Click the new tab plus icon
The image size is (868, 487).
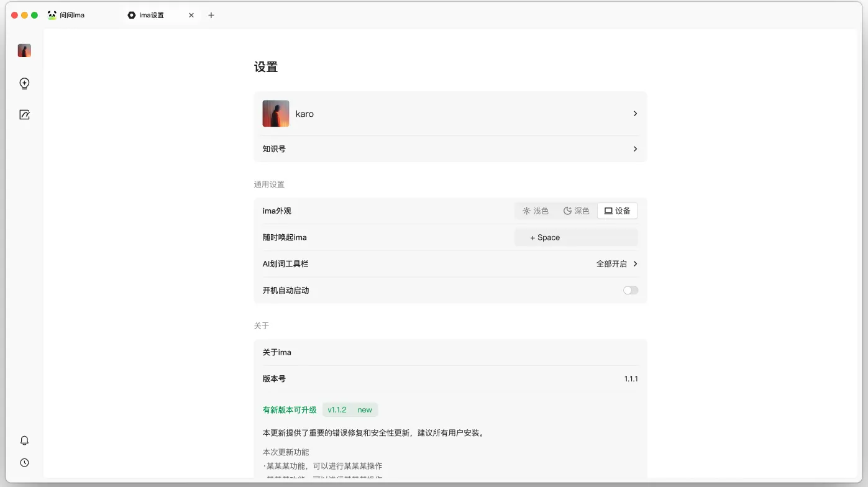click(x=211, y=15)
